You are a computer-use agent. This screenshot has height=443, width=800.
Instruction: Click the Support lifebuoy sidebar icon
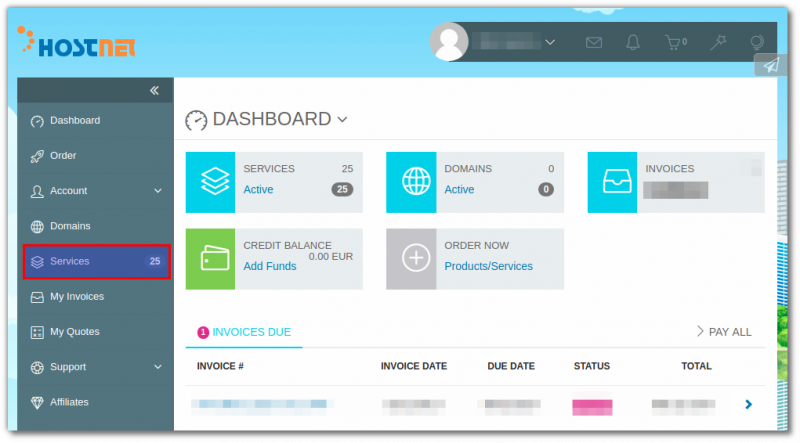tap(37, 367)
